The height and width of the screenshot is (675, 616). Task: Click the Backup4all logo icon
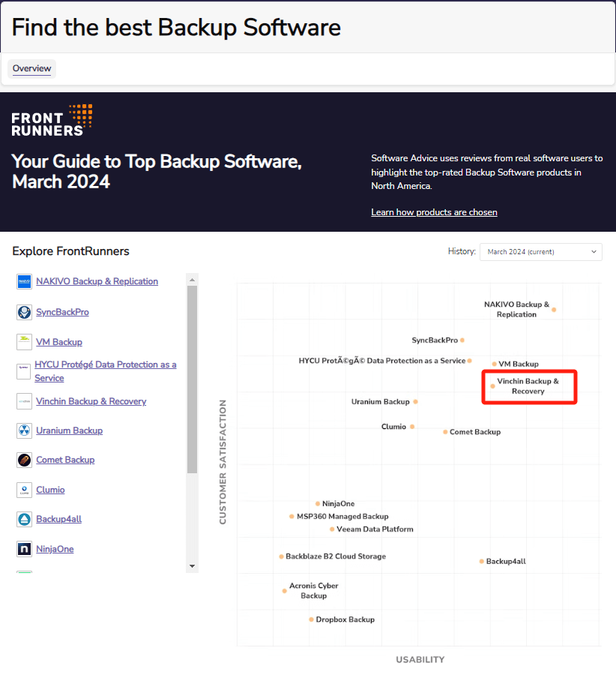point(24,519)
